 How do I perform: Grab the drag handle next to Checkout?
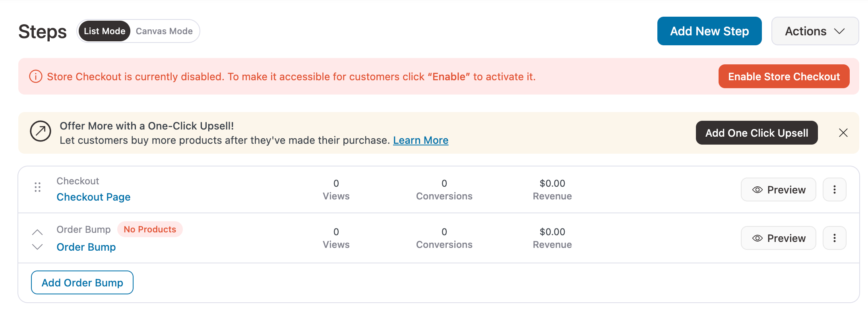click(38, 187)
